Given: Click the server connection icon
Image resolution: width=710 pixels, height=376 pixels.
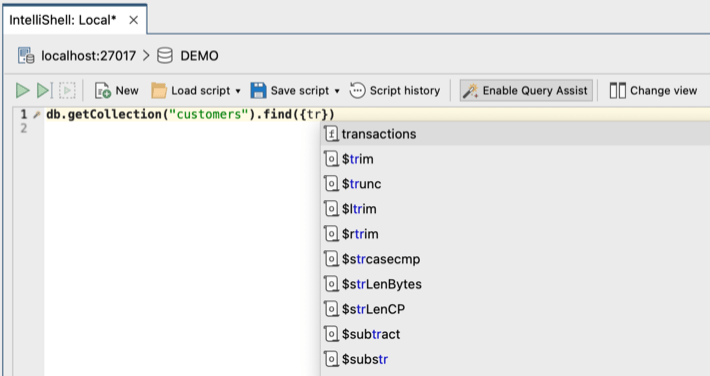Looking at the screenshot, I should pos(26,56).
